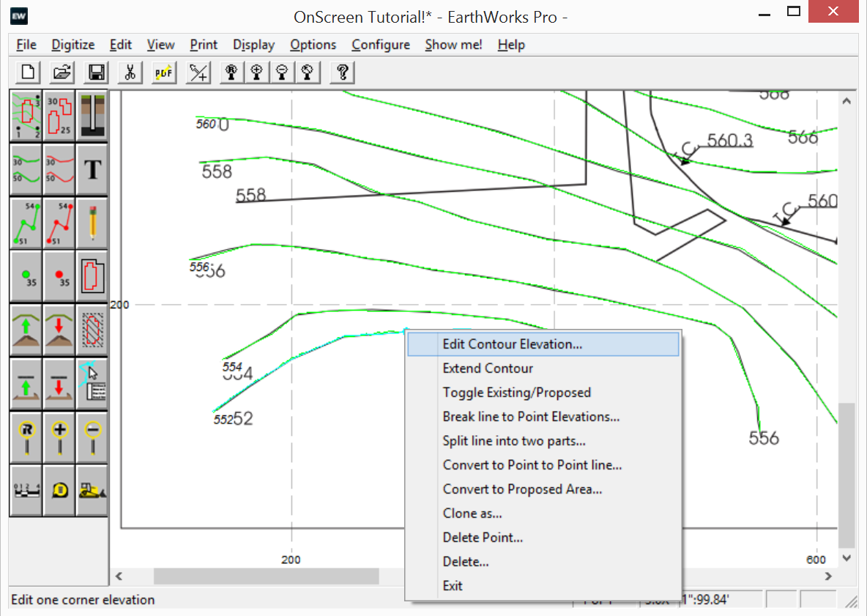Click the toolbar magnifier with plus sign

click(256, 73)
